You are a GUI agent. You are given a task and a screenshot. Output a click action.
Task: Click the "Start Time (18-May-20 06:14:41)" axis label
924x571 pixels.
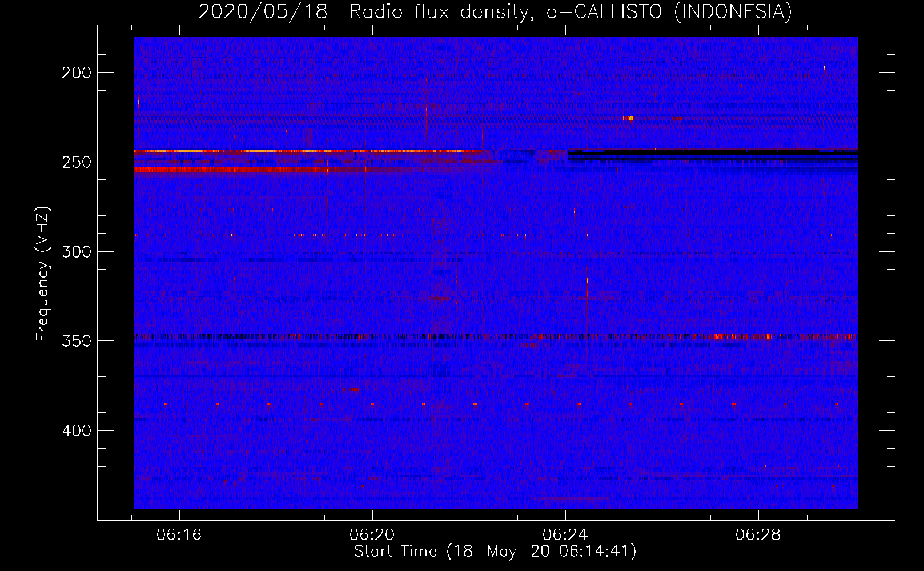[x=495, y=552]
